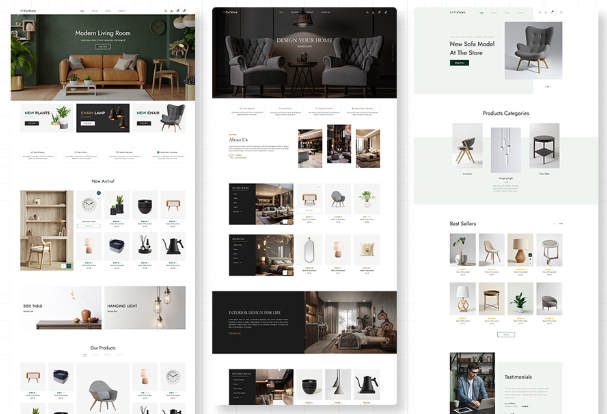Select the wooden base lamp in Best Sellers
The image size is (607, 414).
(x=520, y=249)
